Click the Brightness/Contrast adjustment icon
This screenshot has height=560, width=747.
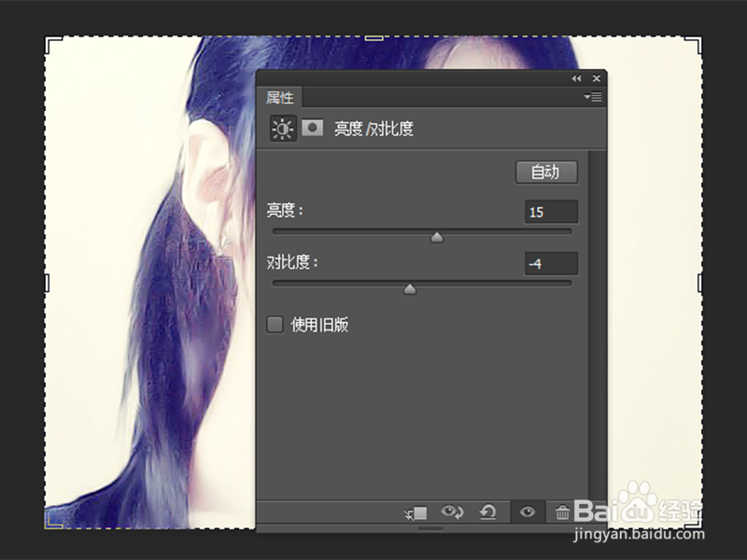[x=283, y=129]
